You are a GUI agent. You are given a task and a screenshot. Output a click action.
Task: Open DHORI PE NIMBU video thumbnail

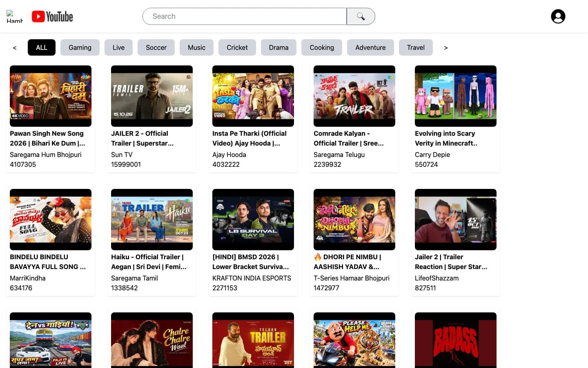pyautogui.click(x=354, y=220)
